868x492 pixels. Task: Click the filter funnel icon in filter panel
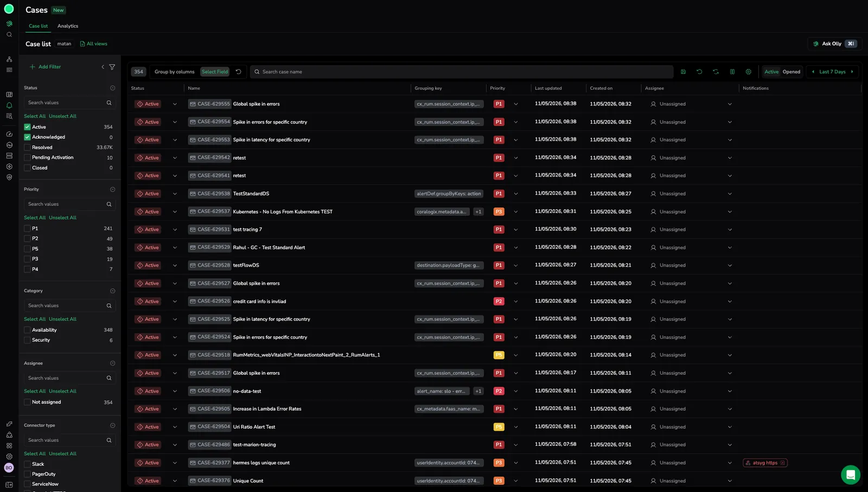pyautogui.click(x=112, y=67)
